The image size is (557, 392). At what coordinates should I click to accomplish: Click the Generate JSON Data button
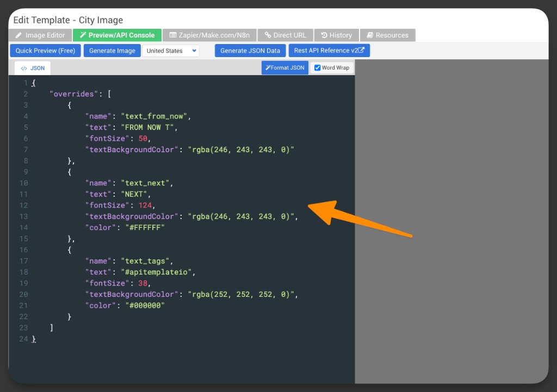(250, 51)
